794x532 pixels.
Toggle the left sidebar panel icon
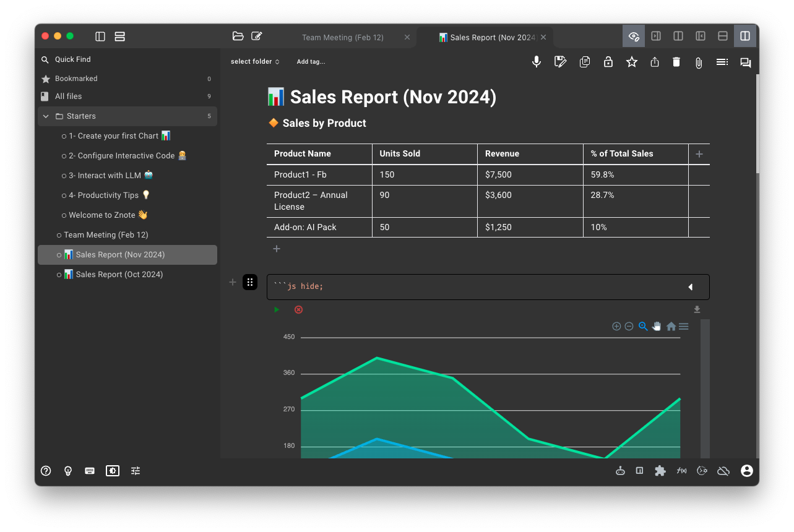coord(100,36)
